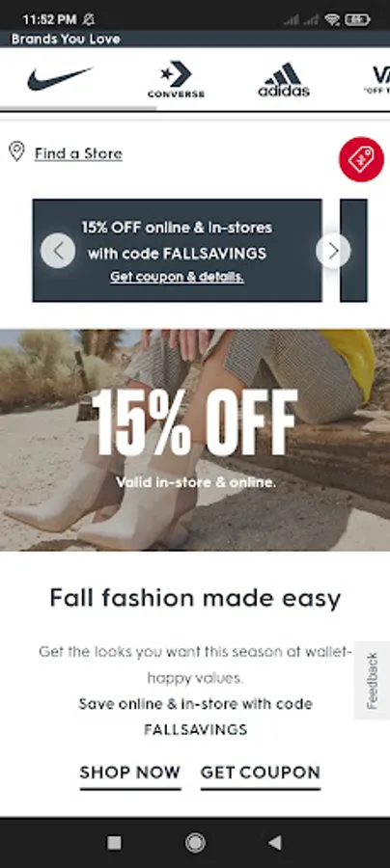Open recent apps square button
This screenshot has width=390, height=868.
114,843
